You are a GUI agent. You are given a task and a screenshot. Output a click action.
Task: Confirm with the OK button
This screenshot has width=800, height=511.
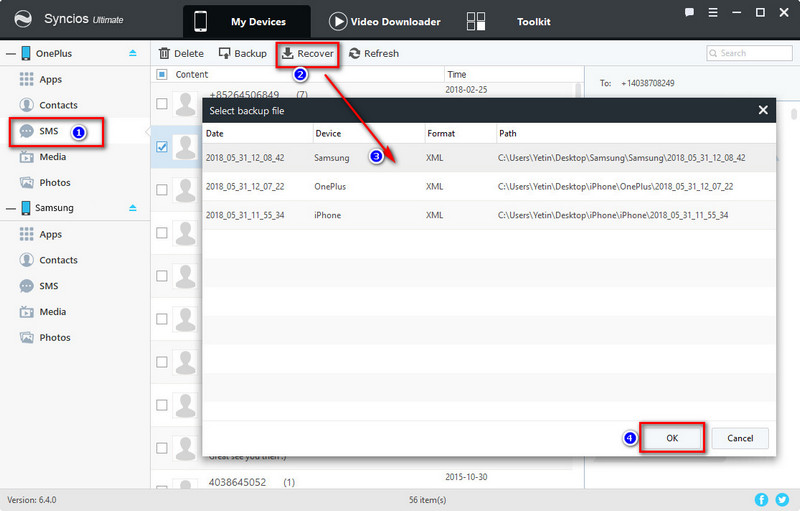click(x=672, y=438)
